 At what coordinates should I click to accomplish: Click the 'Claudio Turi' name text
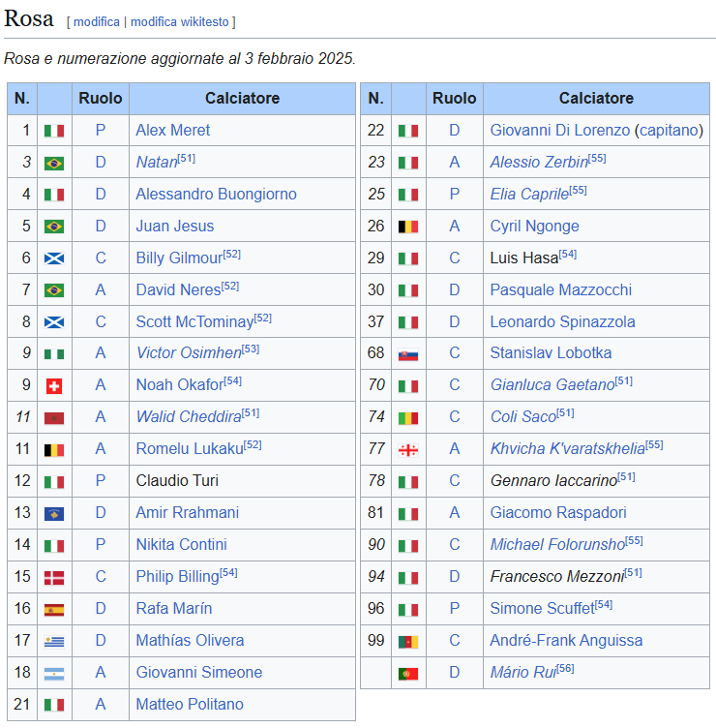[x=177, y=481]
